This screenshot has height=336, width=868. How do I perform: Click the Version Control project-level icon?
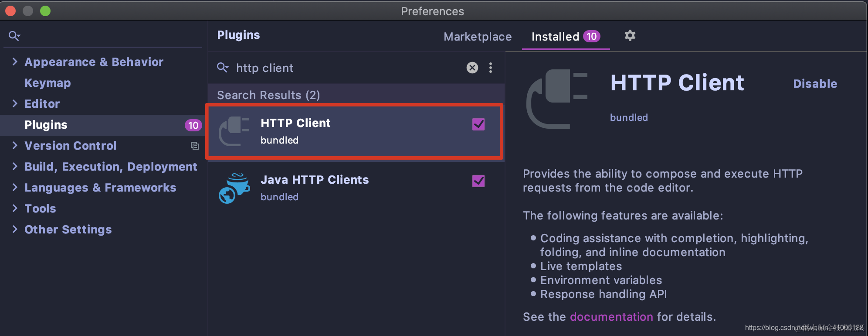(194, 146)
